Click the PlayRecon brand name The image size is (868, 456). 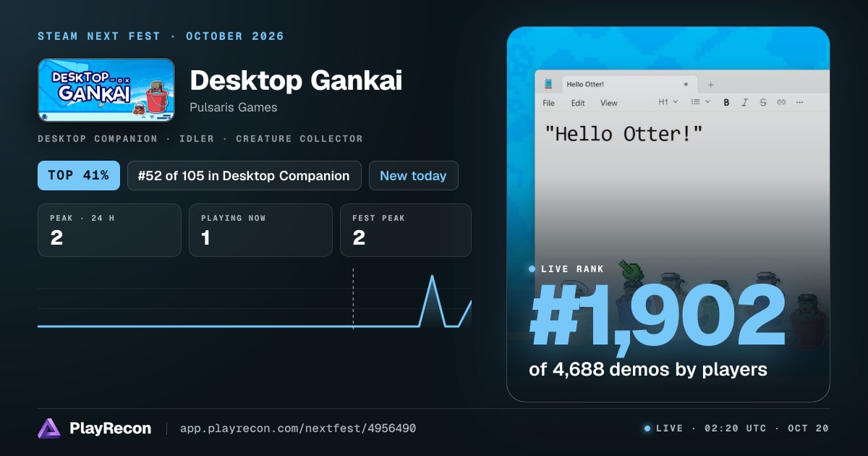click(111, 428)
